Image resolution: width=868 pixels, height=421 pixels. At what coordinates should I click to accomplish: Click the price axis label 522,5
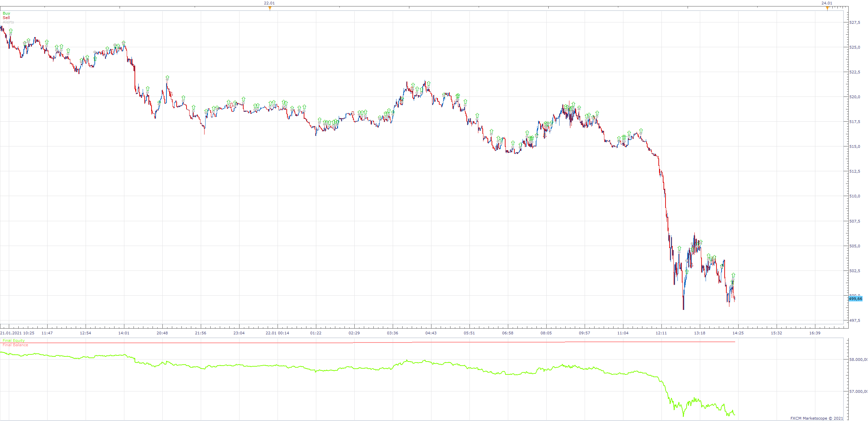855,72
